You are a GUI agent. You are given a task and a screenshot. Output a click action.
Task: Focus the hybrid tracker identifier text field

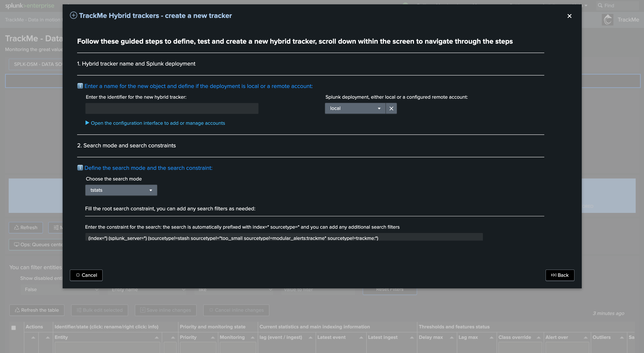pyautogui.click(x=172, y=108)
